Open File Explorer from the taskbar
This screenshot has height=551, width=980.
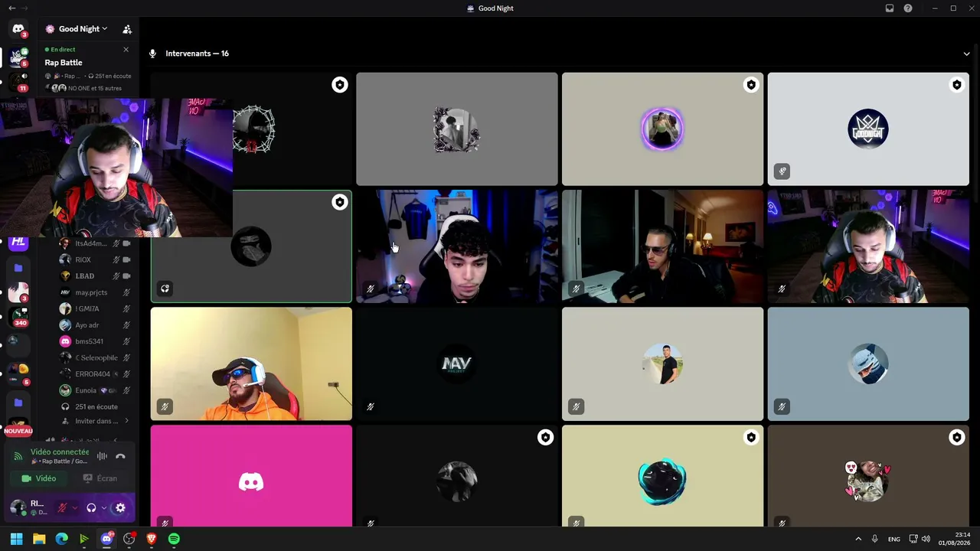click(x=39, y=539)
